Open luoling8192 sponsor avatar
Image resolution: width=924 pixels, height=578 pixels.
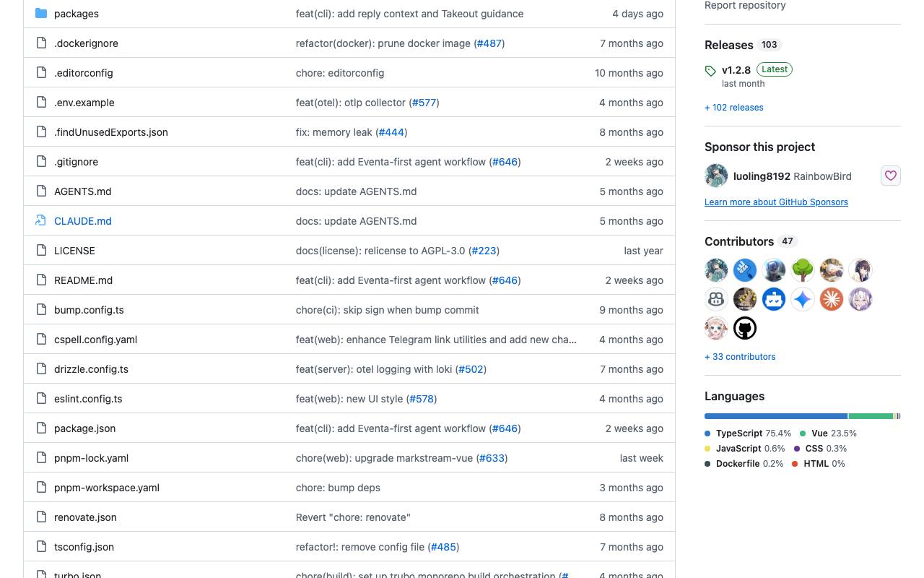coord(716,176)
